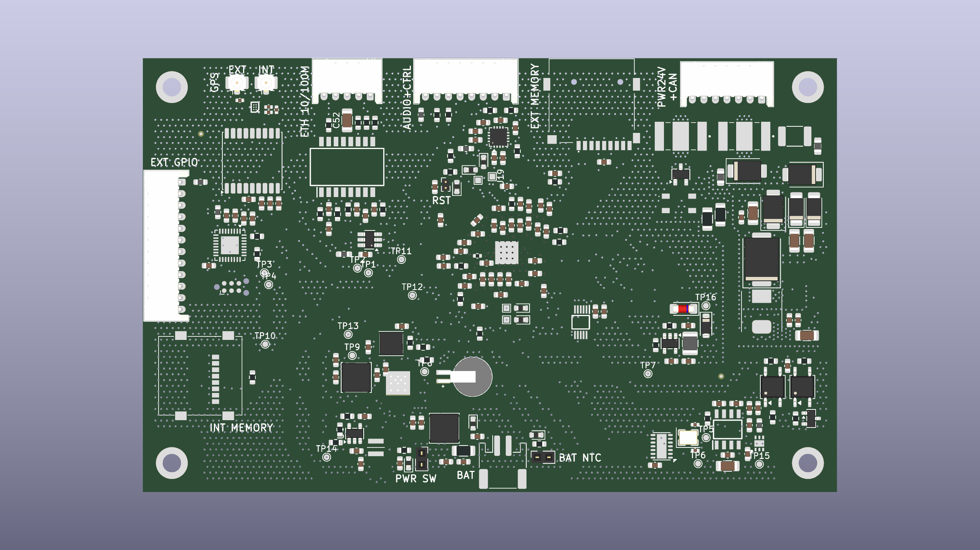Click the TP7 test point label
The height and width of the screenshot is (550, 980).
(x=648, y=365)
